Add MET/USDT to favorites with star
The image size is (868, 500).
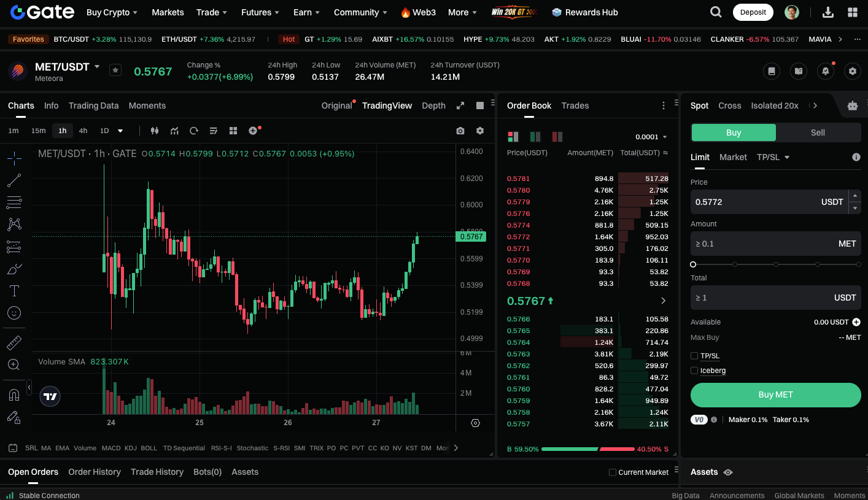point(115,70)
